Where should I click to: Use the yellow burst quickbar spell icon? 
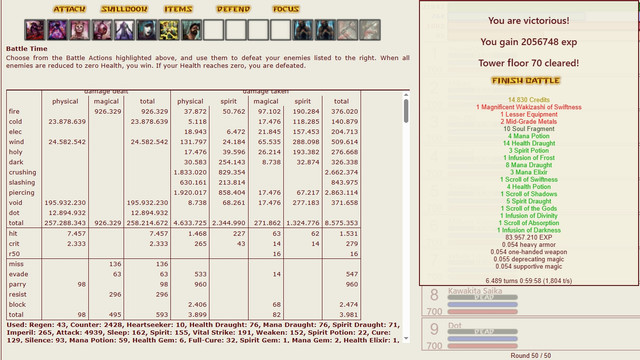click(169, 30)
